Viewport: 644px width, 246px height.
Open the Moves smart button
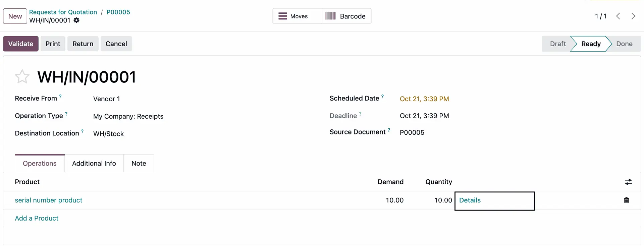click(x=297, y=16)
